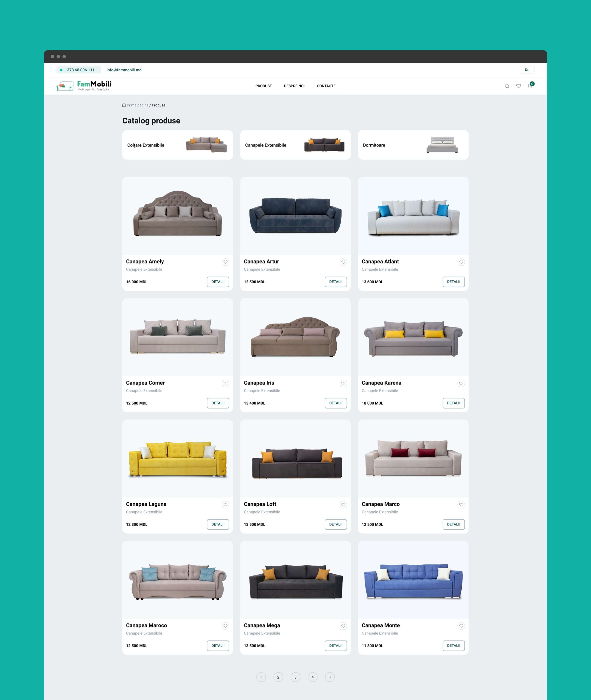The width and height of the screenshot is (591, 700).
Task: Open Canapea Amely sofa image
Action: coord(178,216)
